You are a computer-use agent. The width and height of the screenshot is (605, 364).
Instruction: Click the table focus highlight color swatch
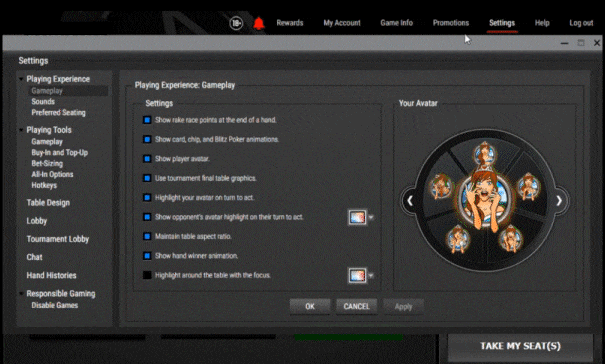(x=357, y=275)
